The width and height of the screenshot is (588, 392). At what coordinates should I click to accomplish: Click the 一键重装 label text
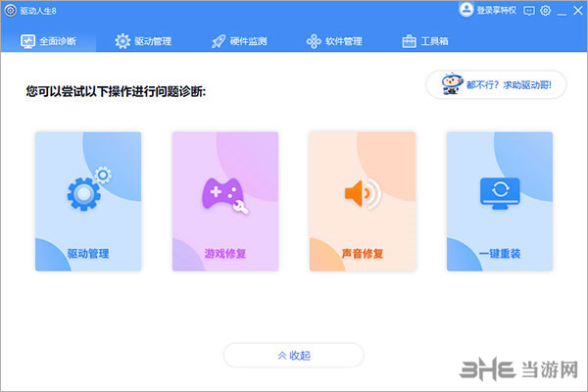(500, 254)
